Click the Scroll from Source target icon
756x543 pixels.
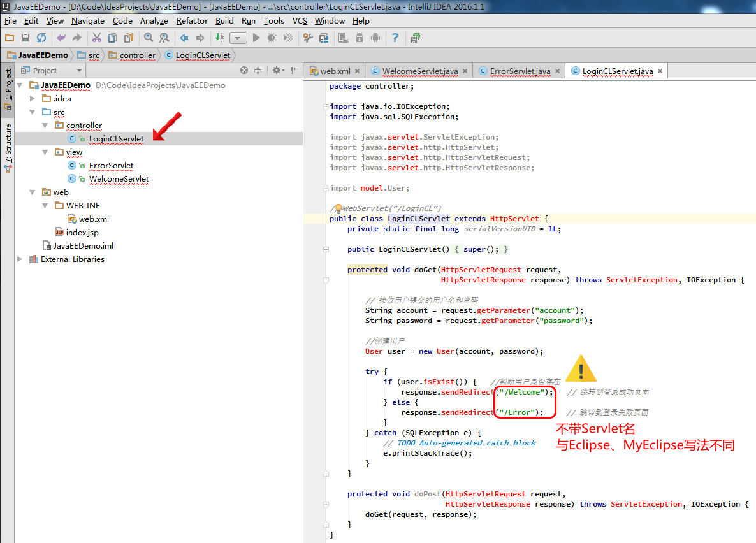[x=244, y=70]
